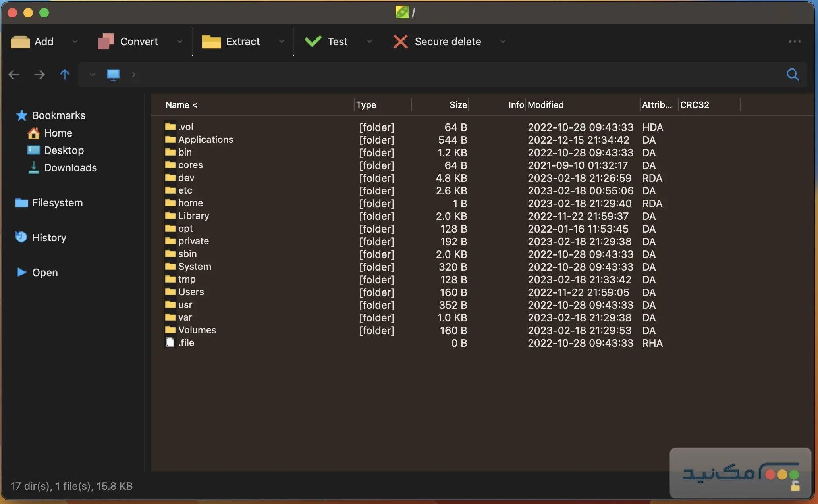Click the green Test checkmark icon
Screen dimensions: 818x504
(313, 41)
